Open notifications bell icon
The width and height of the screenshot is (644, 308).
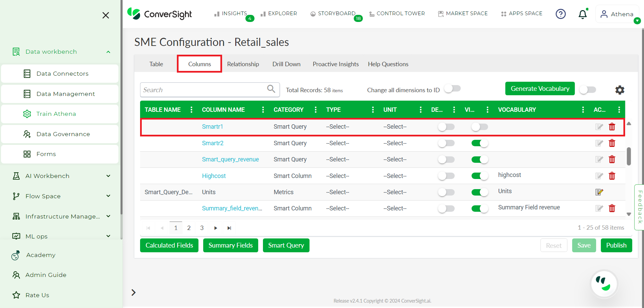(583, 14)
